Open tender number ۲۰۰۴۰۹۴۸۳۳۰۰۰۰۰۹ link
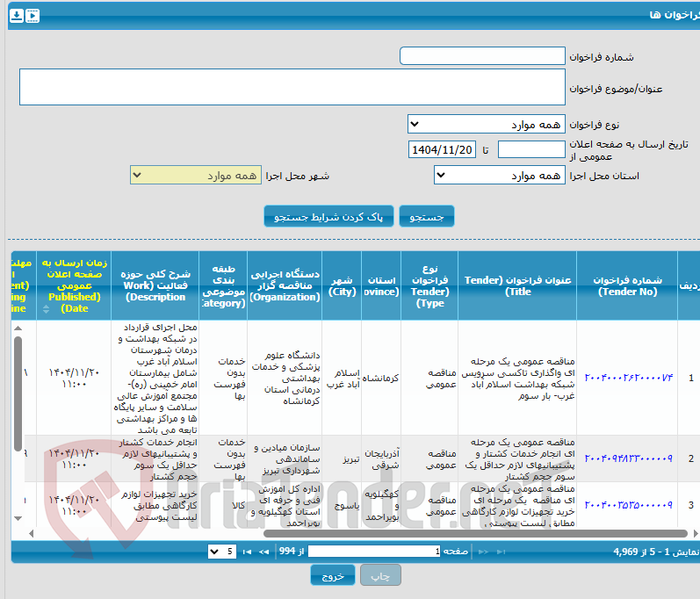Screen dimensions: 700x599 point(629,458)
